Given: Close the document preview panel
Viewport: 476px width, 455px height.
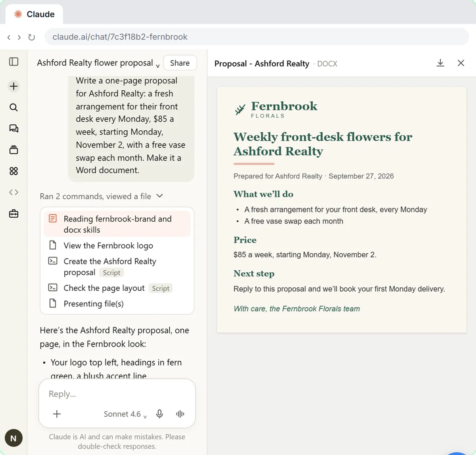Looking at the screenshot, I should (x=461, y=63).
